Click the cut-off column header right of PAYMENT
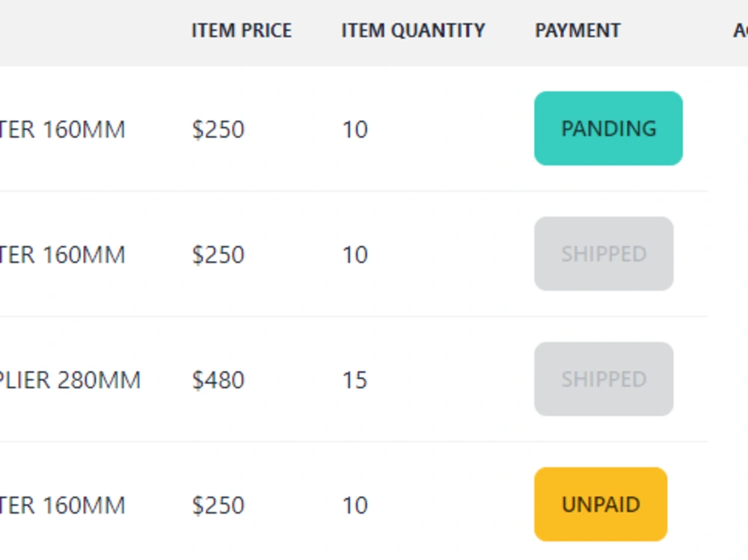The width and height of the screenshot is (748, 560). [x=740, y=31]
